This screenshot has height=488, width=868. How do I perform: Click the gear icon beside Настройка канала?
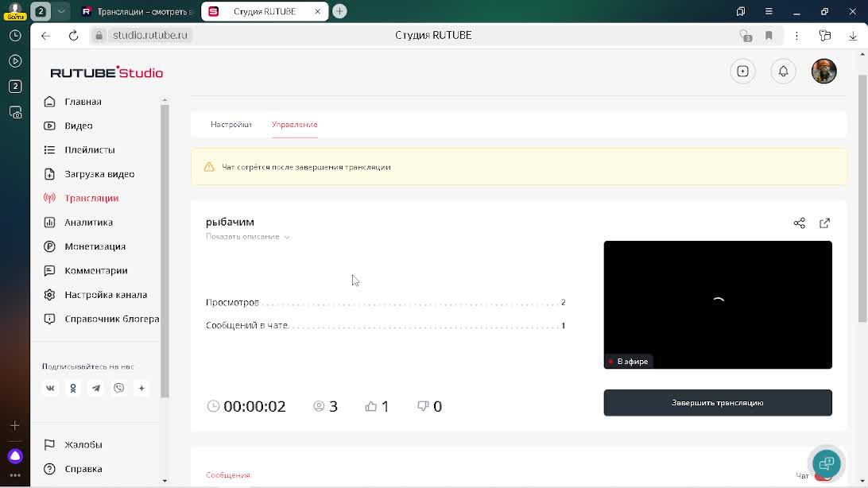pyautogui.click(x=49, y=295)
